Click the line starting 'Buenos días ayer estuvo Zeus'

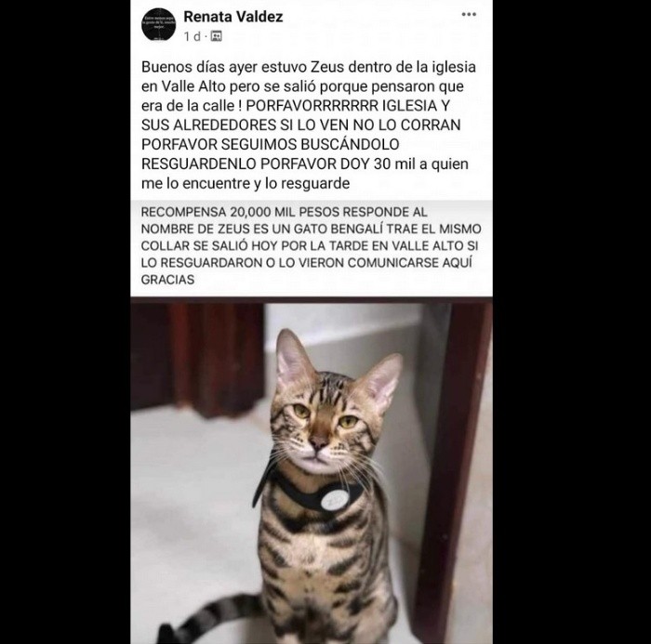point(309,67)
